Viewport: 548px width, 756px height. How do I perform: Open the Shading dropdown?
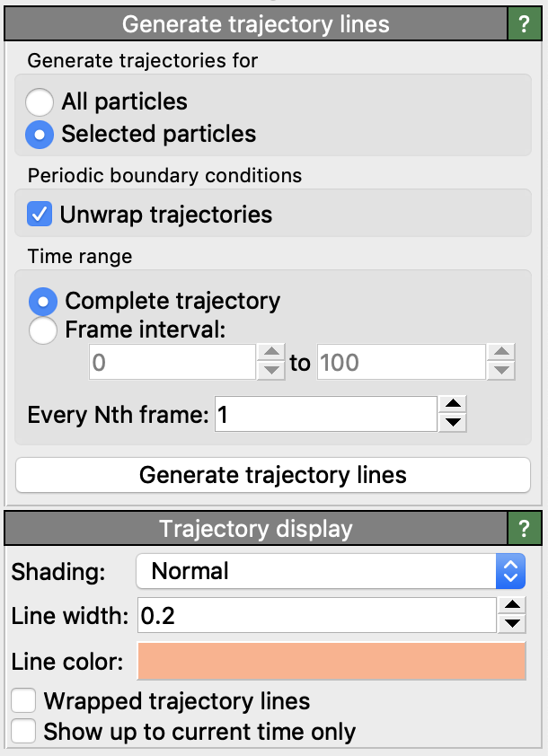click(330, 571)
